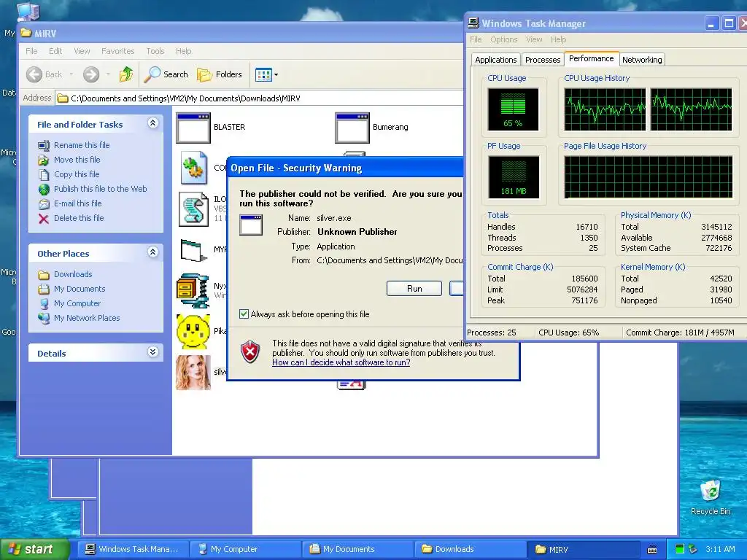Screen dimensions: 747x560
Task: Select the gear-document file icon below BLASTER
Action: [194, 168]
